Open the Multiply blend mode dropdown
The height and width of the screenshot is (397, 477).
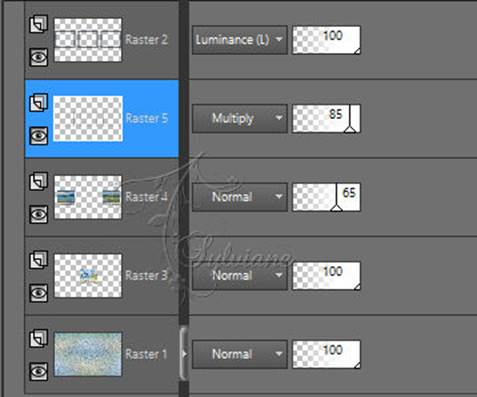click(x=240, y=118)
